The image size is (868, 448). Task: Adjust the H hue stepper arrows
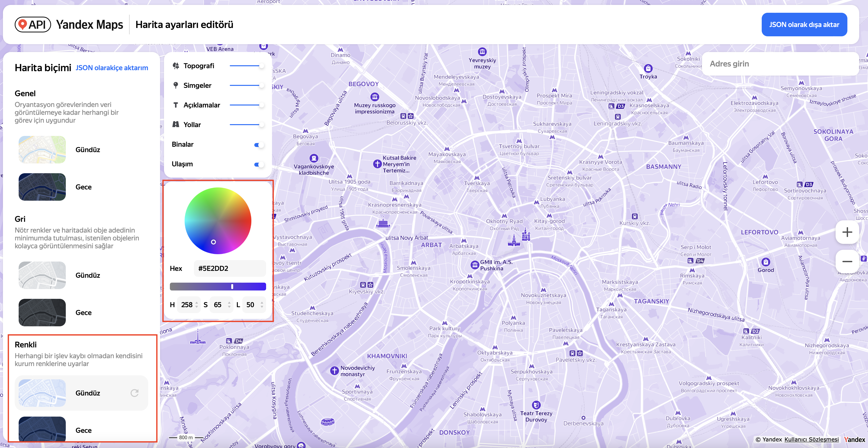[x=197, y=304]
